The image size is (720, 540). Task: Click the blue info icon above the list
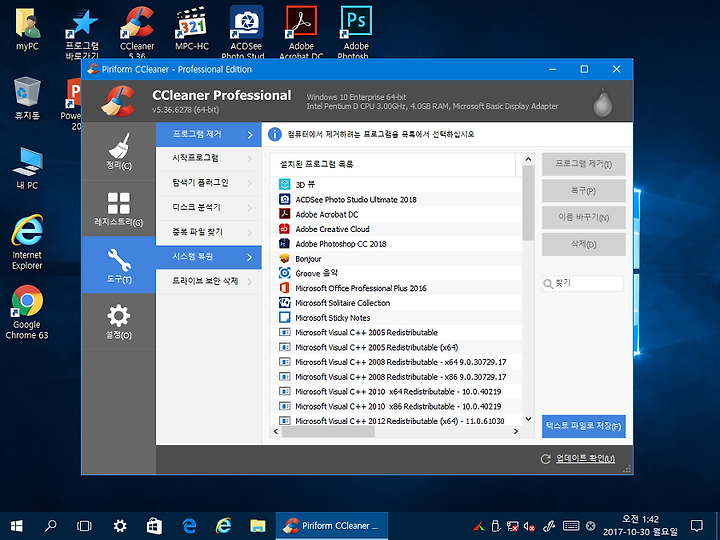275,135
